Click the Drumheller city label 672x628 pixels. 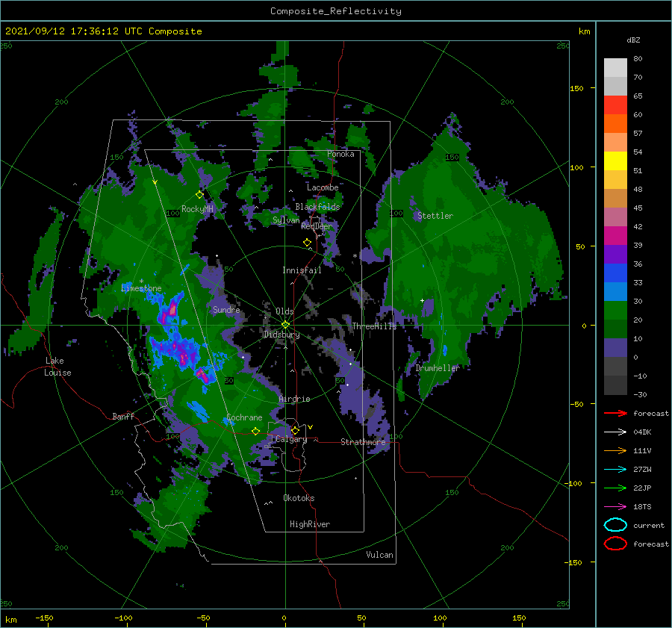[438, 368]
